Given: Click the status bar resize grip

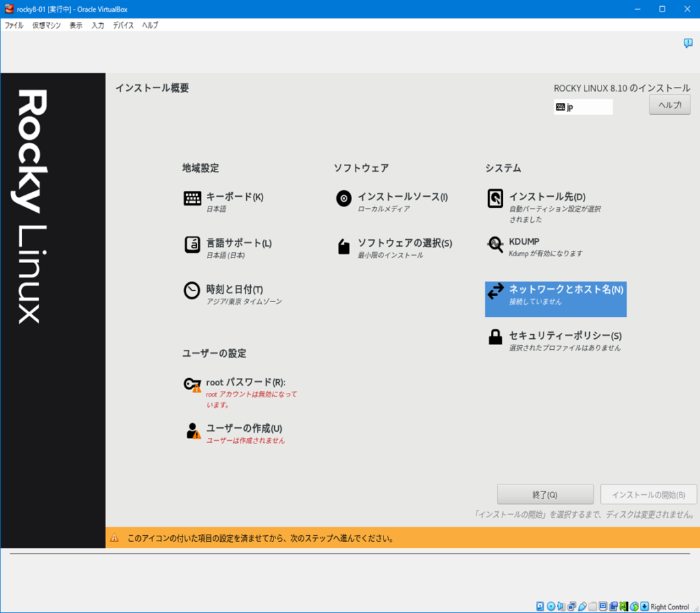Looking at the screenshot, I should coord(695,608).
